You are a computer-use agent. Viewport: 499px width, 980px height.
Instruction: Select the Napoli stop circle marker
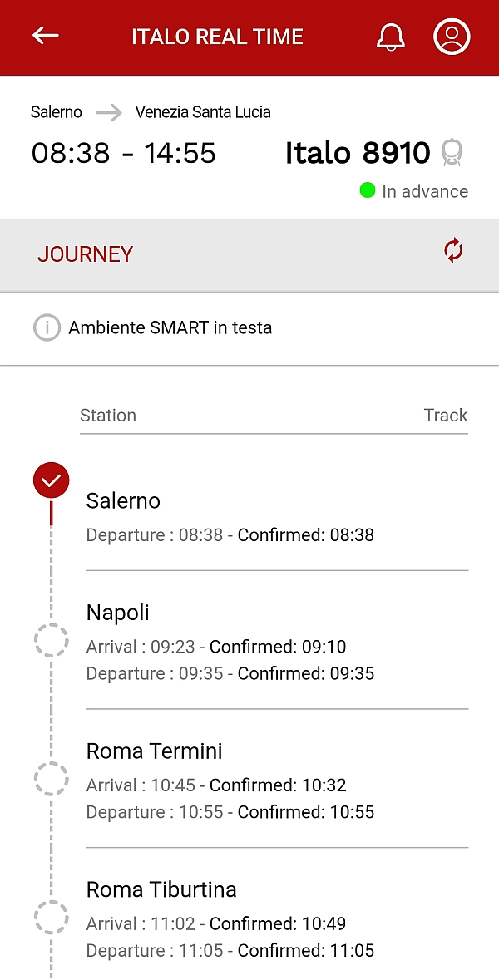51,640
